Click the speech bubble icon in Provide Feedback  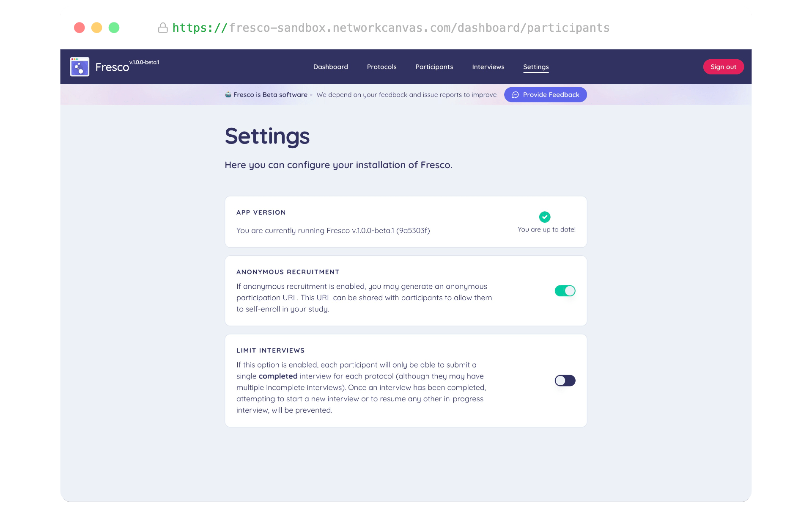pos(516,95)
